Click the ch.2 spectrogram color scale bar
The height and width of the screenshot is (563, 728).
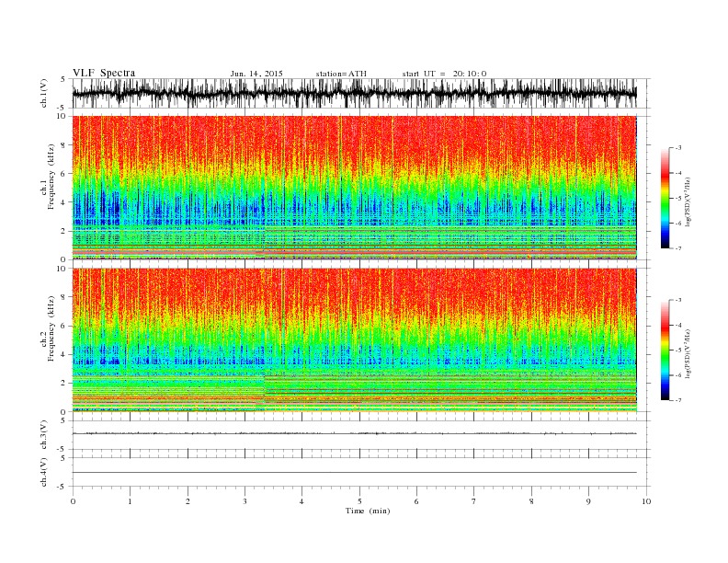[665, 350]
